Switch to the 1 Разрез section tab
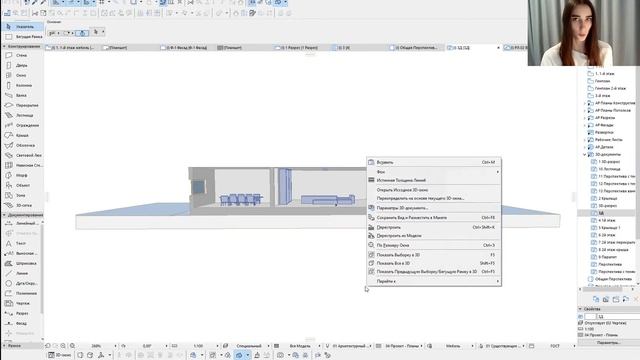Screen dimensions: 640x360 pyautogui.click(x=301, y=48)
